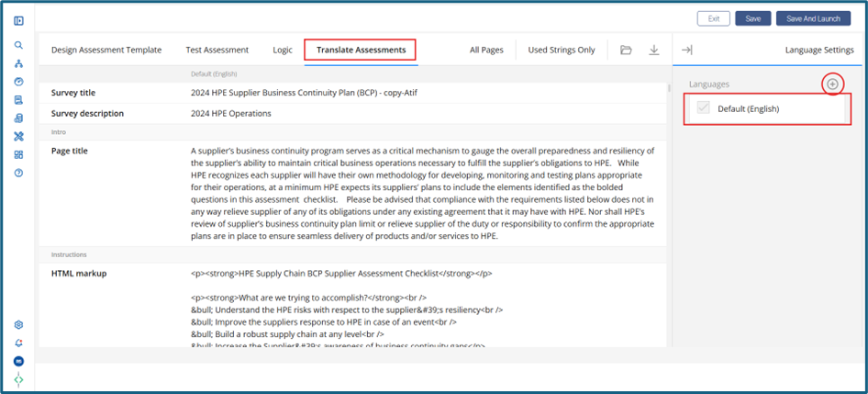
Task: Switch to the Logic tab
Action: [283, 50]
